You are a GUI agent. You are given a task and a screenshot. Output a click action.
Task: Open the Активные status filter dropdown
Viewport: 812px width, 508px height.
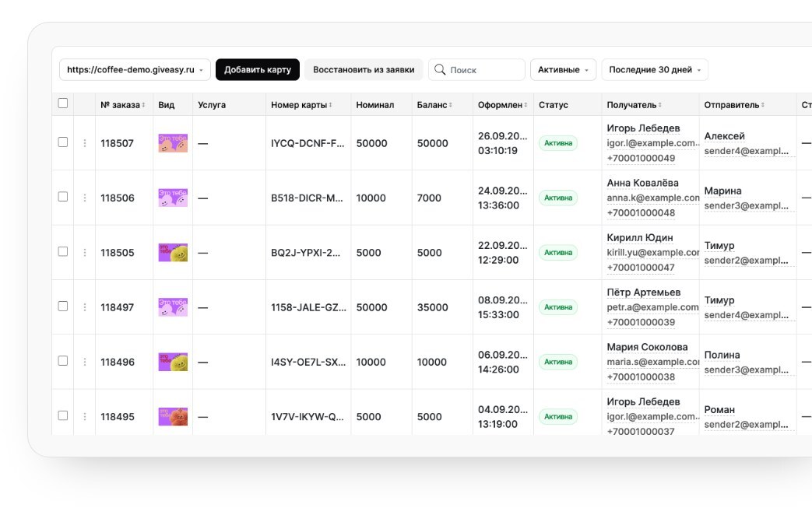point(563,70)
